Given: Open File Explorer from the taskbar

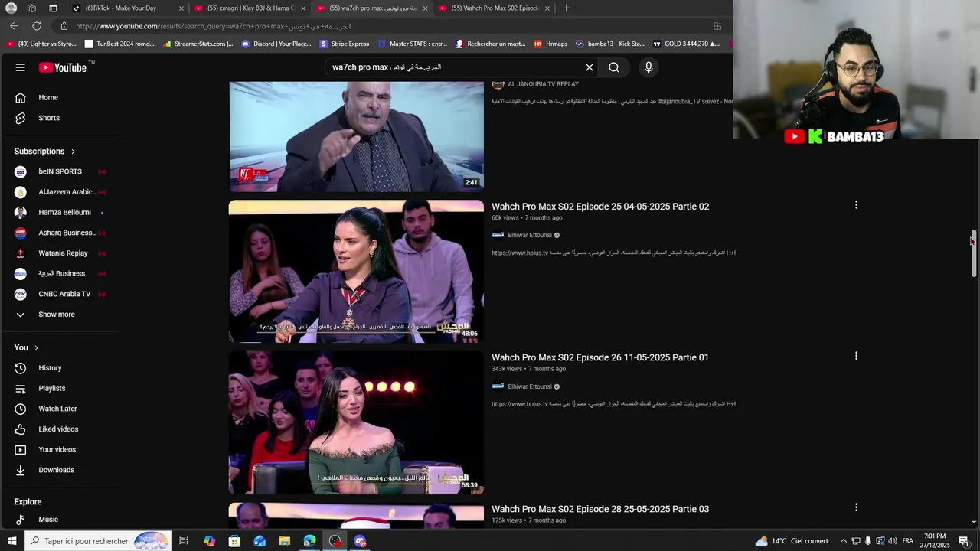Looking at the screenshot, I should pyautogui.click(x=285, y=541).
